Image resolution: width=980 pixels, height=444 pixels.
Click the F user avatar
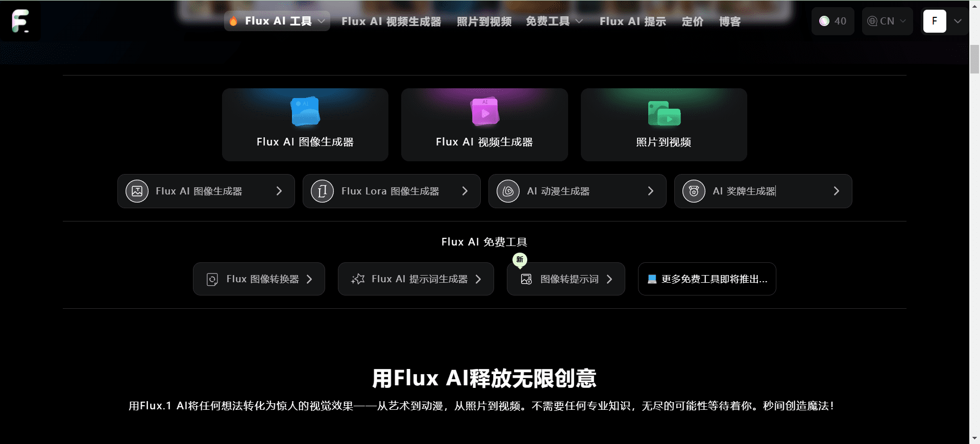point(935,21)
